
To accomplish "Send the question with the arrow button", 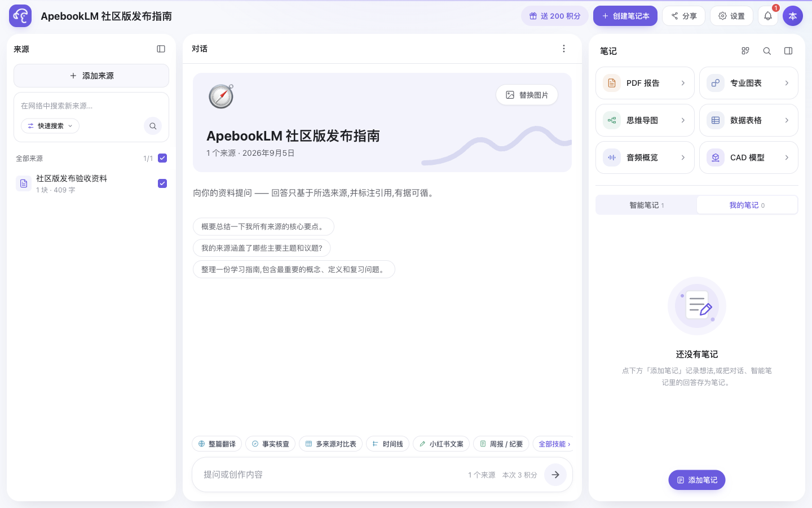I will (555, 475).
